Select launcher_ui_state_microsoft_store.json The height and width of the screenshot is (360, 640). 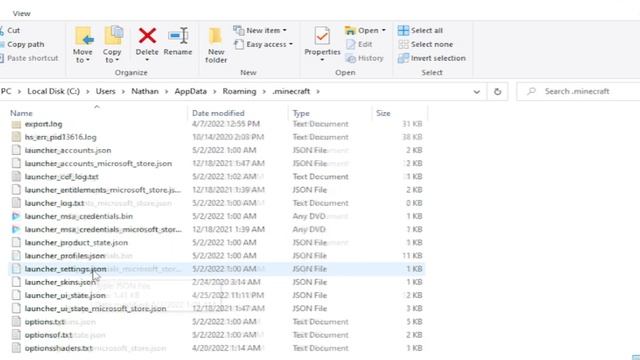click(x=95, y=308)
